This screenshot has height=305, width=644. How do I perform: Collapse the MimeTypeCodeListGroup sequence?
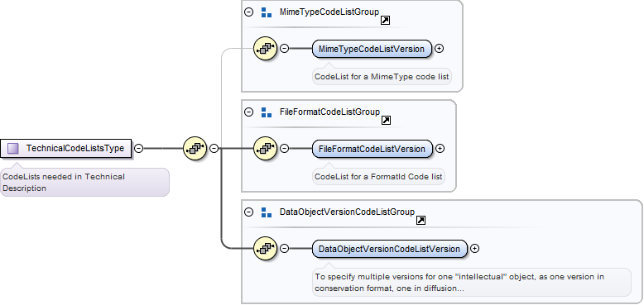click(284, 49)
